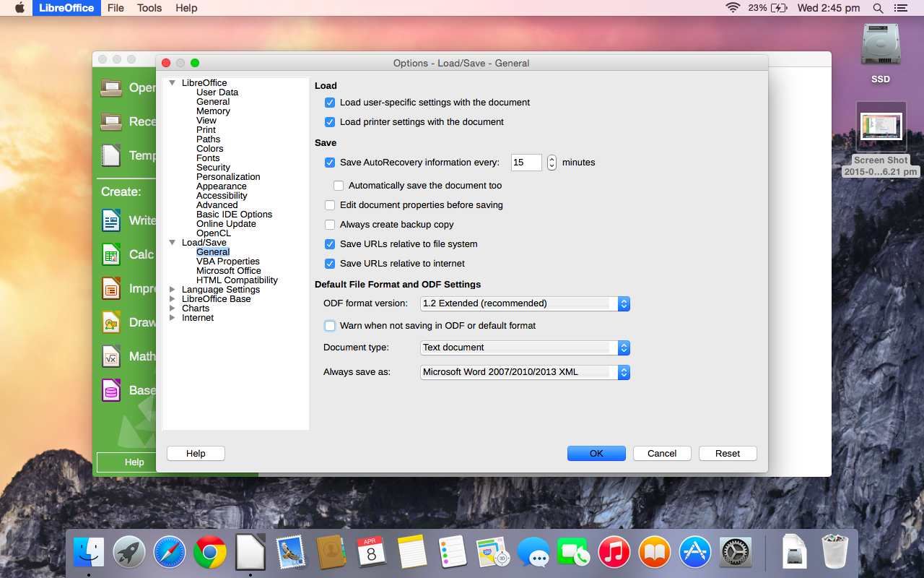Open iTunes from the dock
Image resolution: width=924 pixels, height=578 pixels.
coord(614,553)
